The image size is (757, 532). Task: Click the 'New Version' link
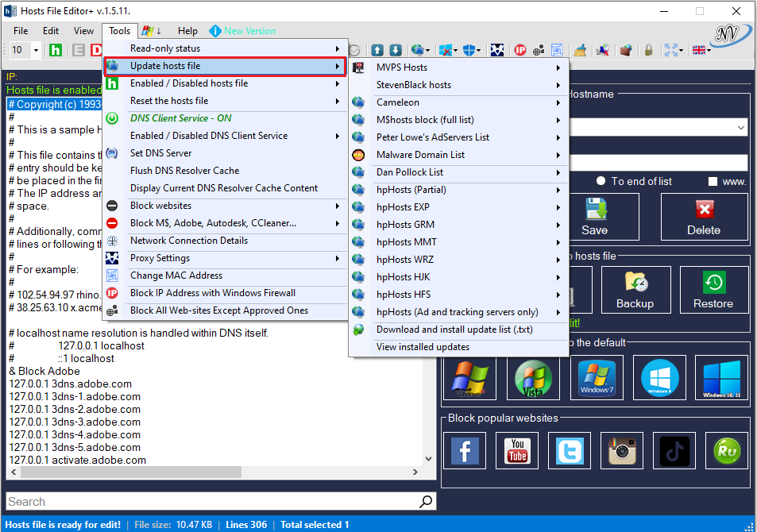click(249, 31)
